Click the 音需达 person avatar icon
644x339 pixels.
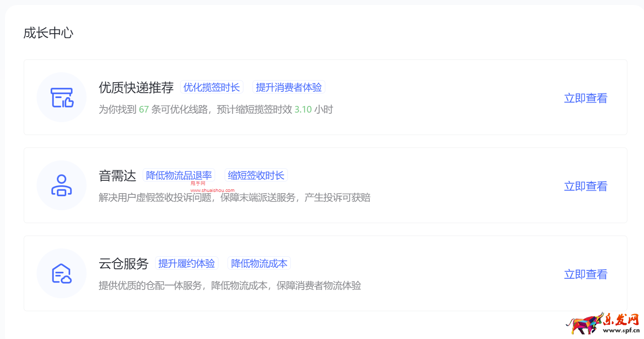[x=62, y=185]
